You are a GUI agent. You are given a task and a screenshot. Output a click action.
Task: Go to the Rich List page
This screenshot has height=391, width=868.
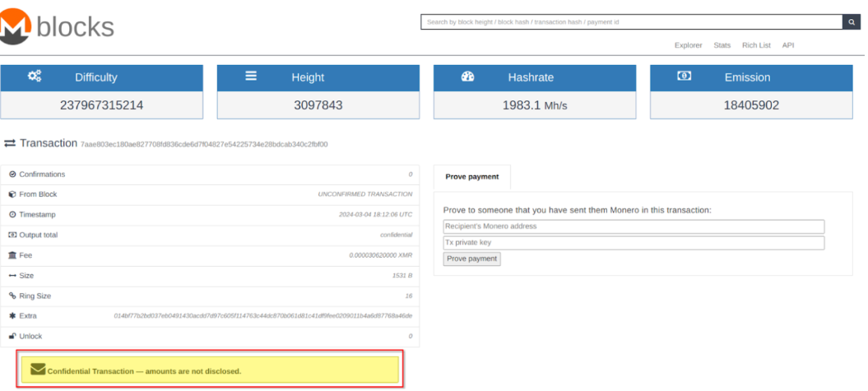pos(755,45)
